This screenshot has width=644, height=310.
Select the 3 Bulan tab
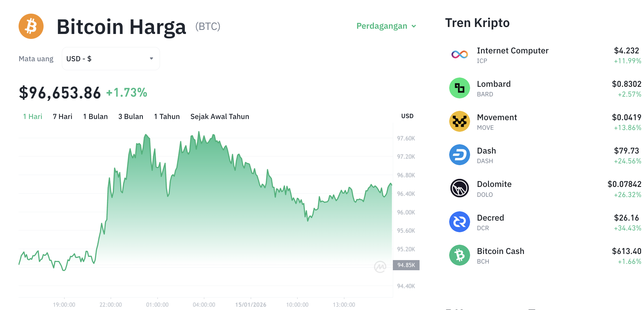click(x=131, y=116)
